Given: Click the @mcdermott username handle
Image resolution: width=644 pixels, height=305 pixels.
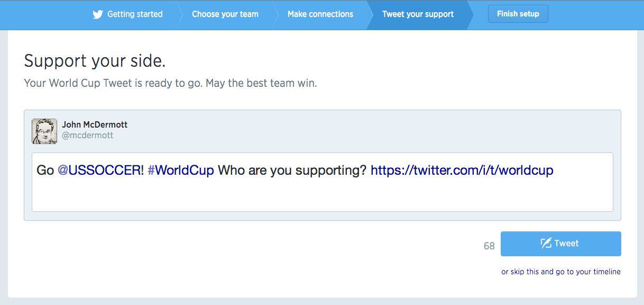Looking at the screenshot, I should [x=88, y=136].
